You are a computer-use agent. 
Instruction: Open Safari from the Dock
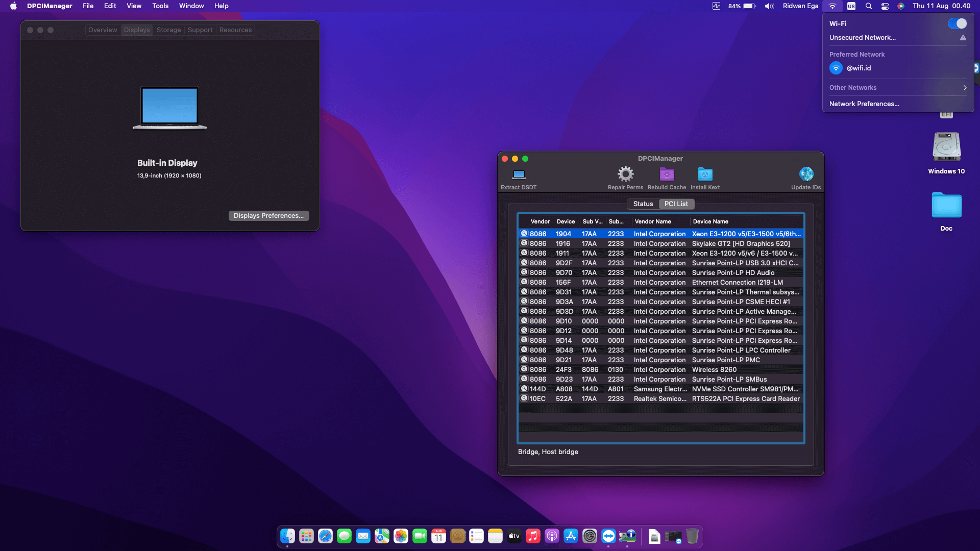point(325,536)
